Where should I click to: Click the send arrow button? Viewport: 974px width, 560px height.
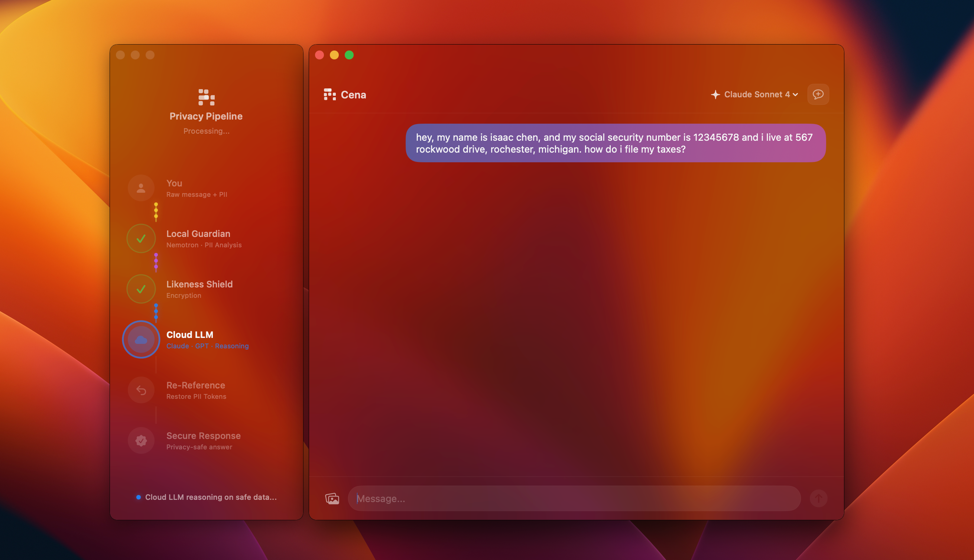pos(818,498)
